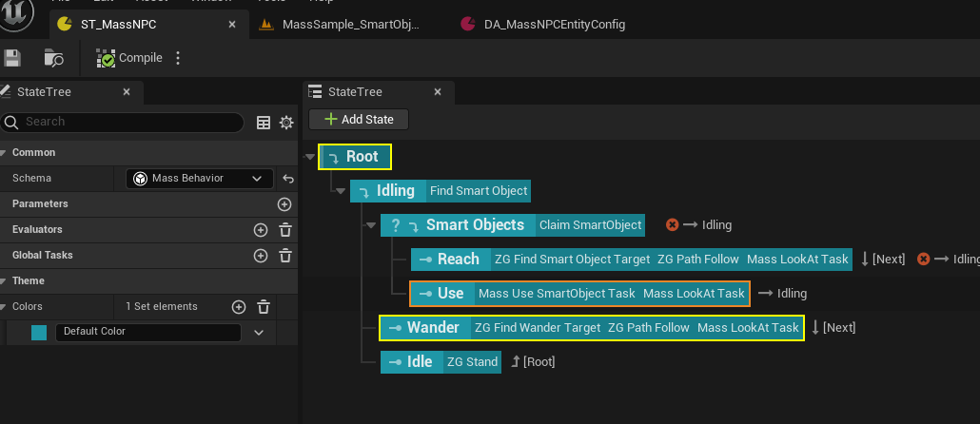
Task: Click the [Next] transition on Wander row
Action: [x=833, y=327]
